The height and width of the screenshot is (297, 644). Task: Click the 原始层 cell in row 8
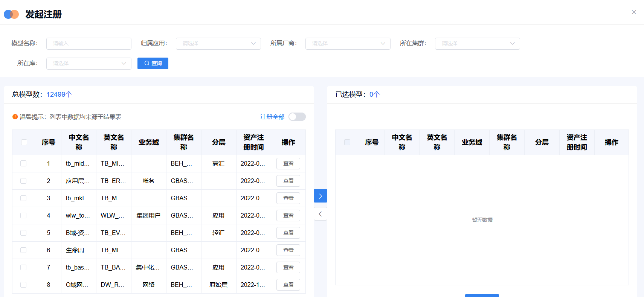click(x=218, y=285)
